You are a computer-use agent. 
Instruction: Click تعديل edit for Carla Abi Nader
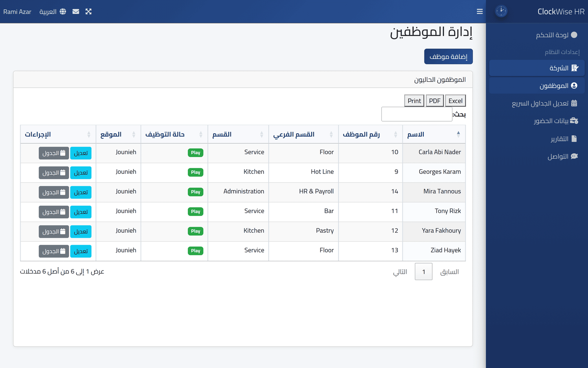click(81, 153)
